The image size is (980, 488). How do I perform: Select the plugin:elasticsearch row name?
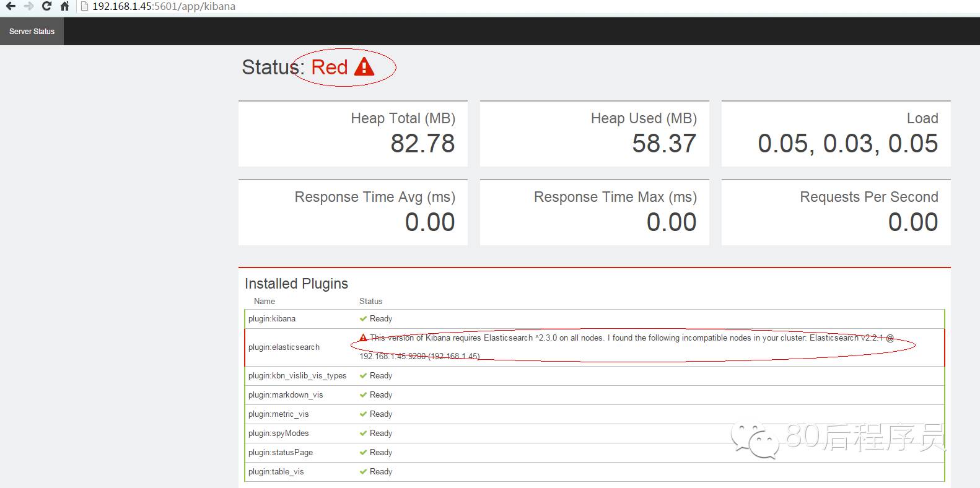(284, 347)
